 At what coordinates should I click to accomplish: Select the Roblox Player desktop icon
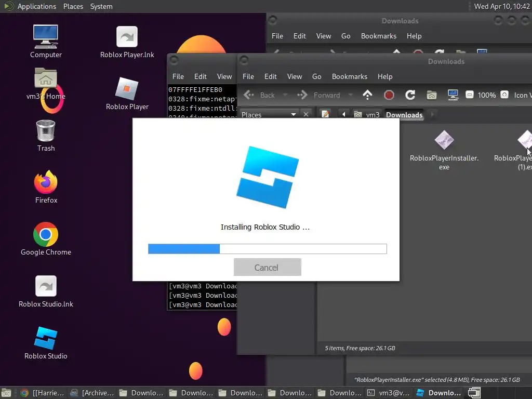click(x=127, y=94)
